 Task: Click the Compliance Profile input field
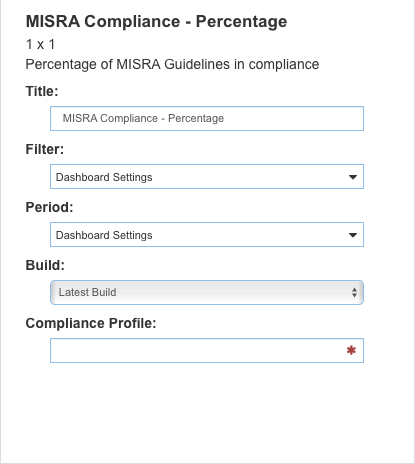tap(207, 350)
